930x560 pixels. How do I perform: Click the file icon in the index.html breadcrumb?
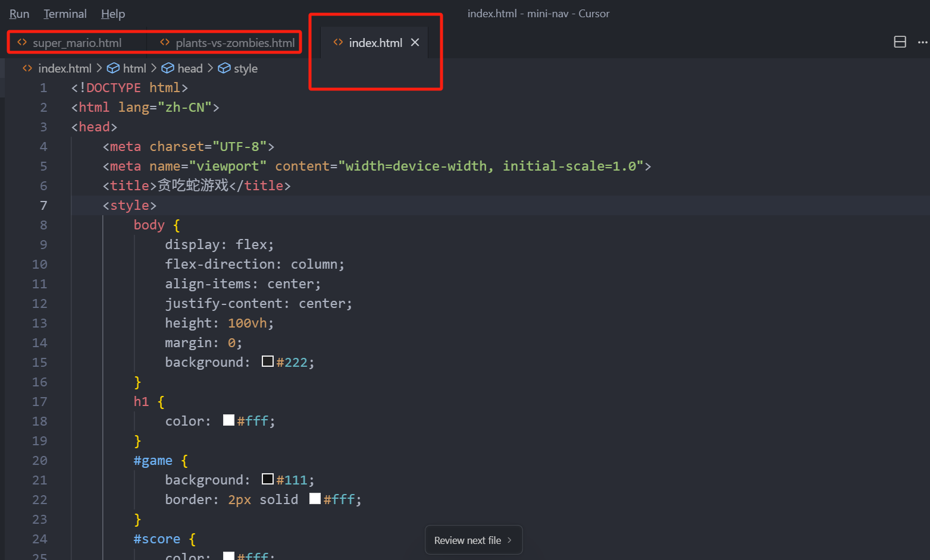[27, 68]
